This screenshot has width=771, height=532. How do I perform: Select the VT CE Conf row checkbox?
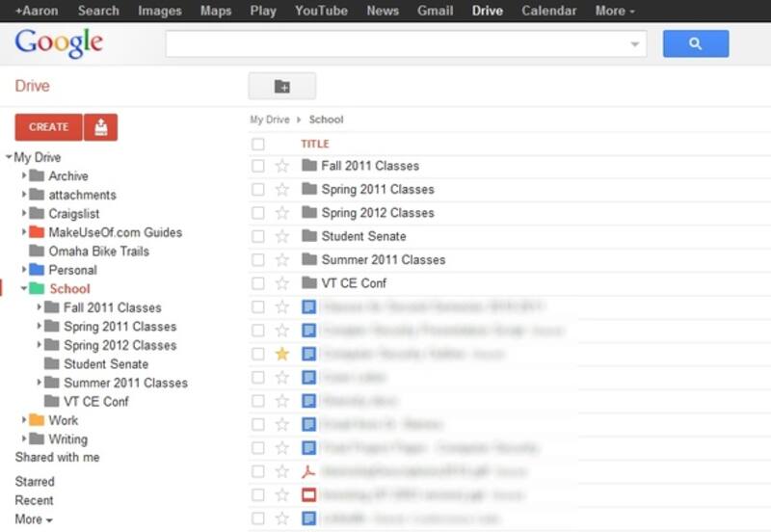pyautogui.click(x=257, y=283)
